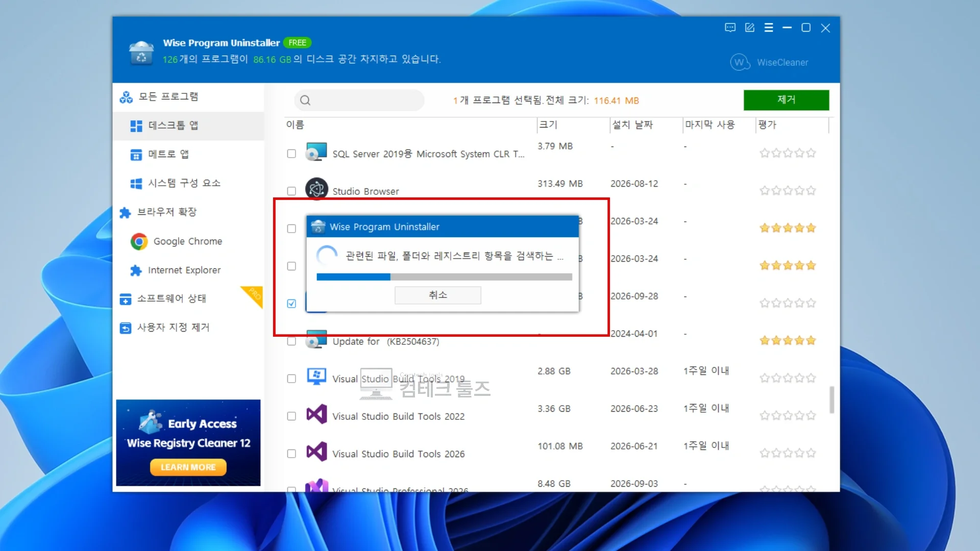
Task: Click the 313.49 MB size cell
Action: 560,184
